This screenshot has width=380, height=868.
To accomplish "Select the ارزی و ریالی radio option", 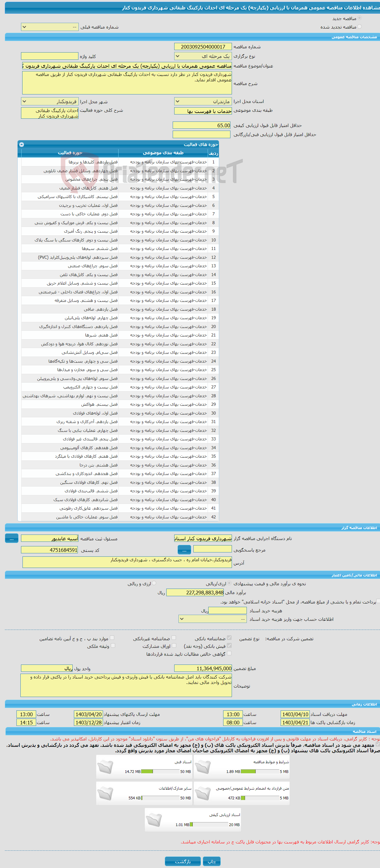I will [154, 583].
